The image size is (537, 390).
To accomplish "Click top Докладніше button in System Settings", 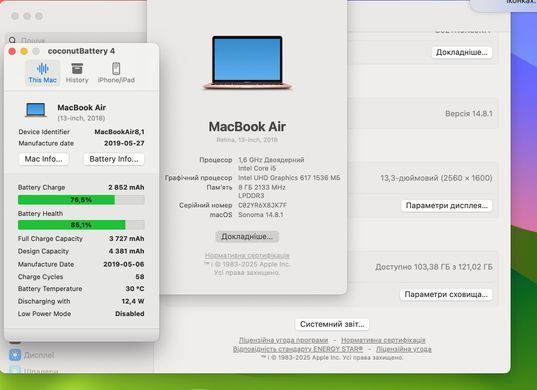I will 462,52.
